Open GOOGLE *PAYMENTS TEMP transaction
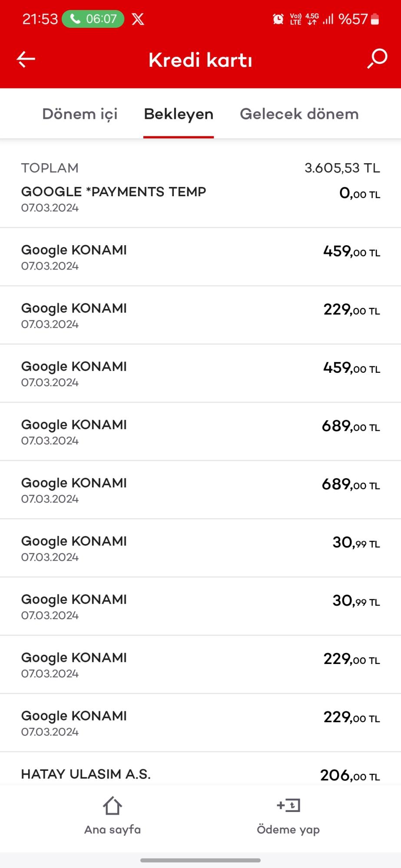Viewport: 401px width, 868px height. [x=200, y=199]
